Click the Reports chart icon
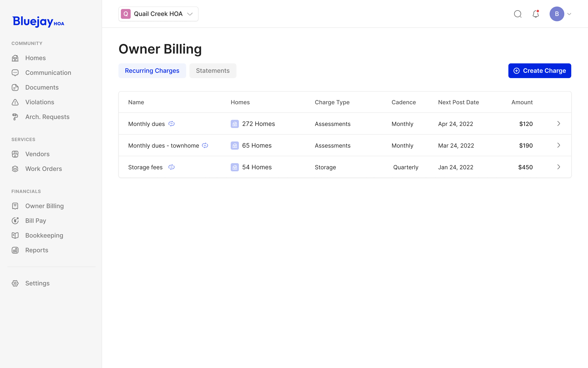 [15, 250]
